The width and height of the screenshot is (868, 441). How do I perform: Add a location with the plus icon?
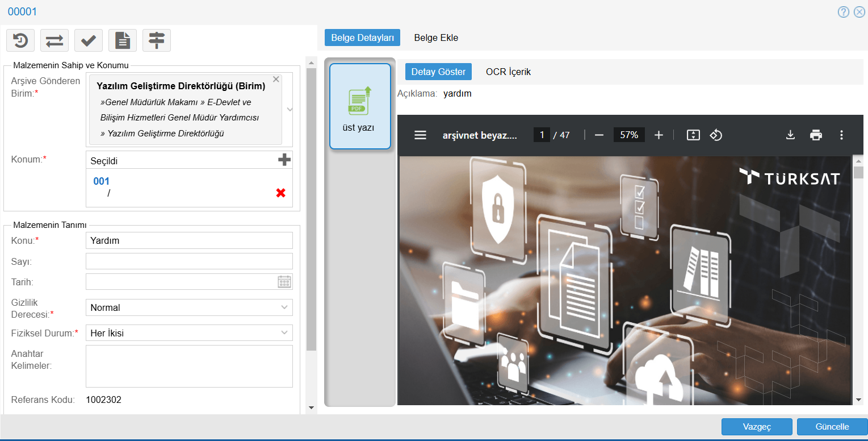pos(284,160)
